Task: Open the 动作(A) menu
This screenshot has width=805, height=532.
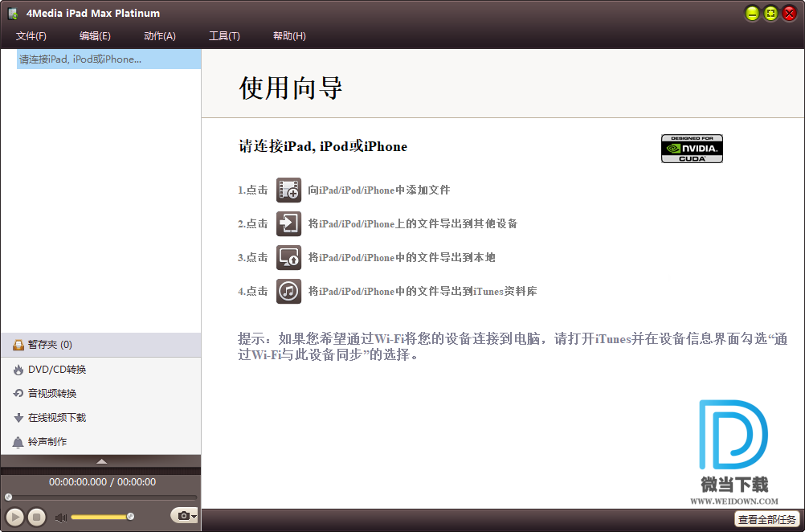Action: coord(160,36)
